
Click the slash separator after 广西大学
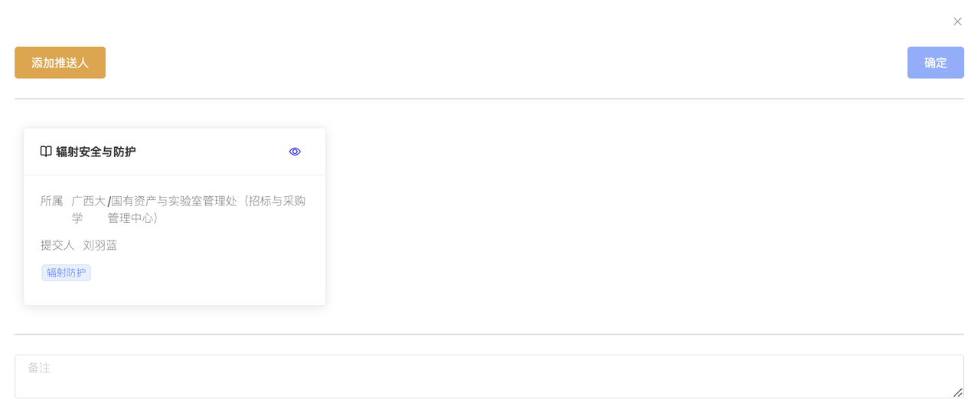109,201
